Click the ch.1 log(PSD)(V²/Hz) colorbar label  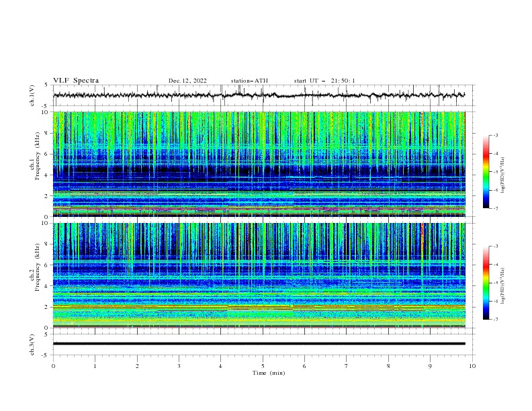504,175
